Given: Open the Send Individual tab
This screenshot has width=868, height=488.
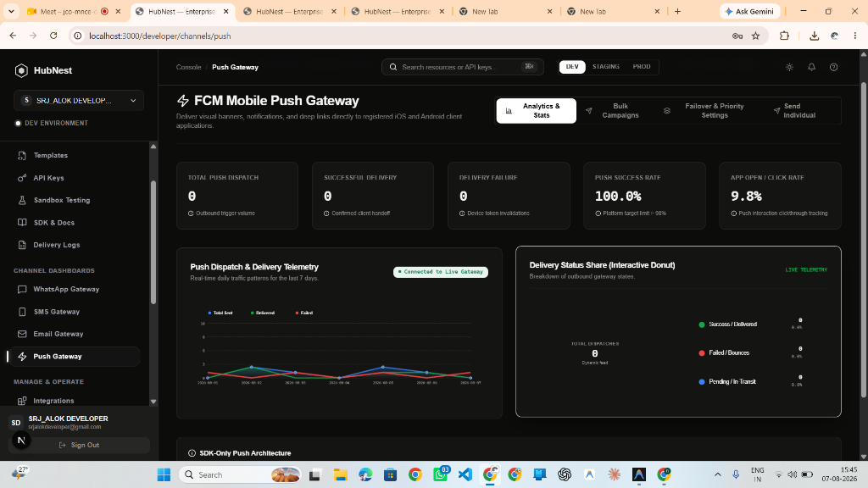Looking at the screenshot, I should point(796,111).
